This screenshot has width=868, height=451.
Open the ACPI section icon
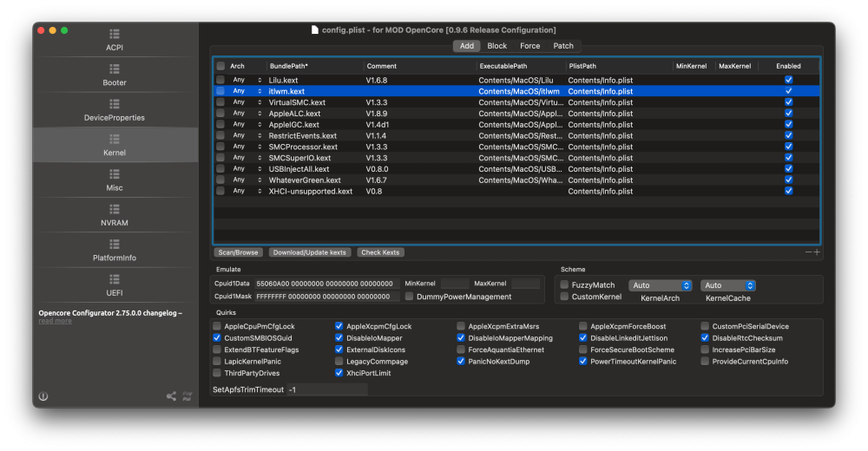[x=115, y=34]
